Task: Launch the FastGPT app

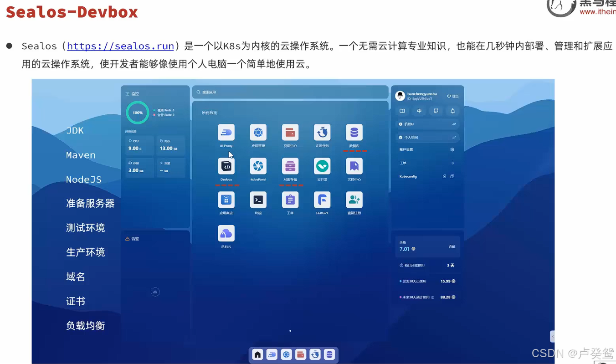Action: [x=322, y=200]
